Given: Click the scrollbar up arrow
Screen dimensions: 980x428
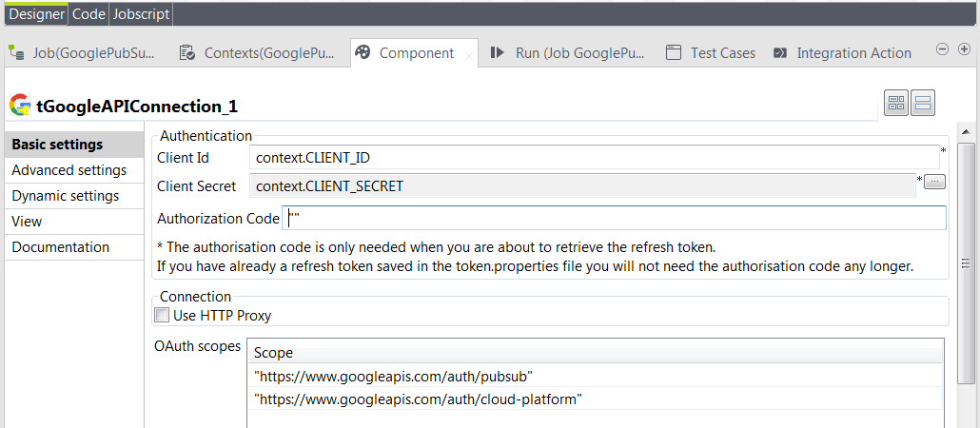Looking at the screenshot, I should 966,132.
